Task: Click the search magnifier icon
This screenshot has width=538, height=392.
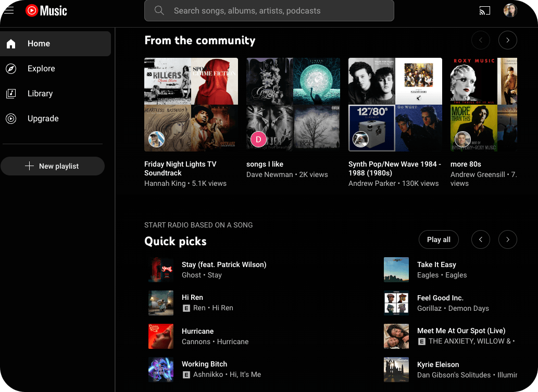Action: click(159, 10)
